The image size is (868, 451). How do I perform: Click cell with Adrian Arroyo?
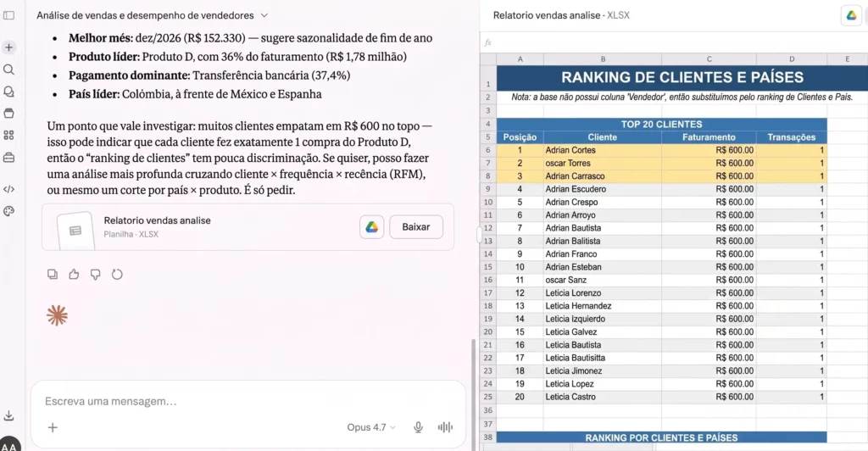click(603, 215)
